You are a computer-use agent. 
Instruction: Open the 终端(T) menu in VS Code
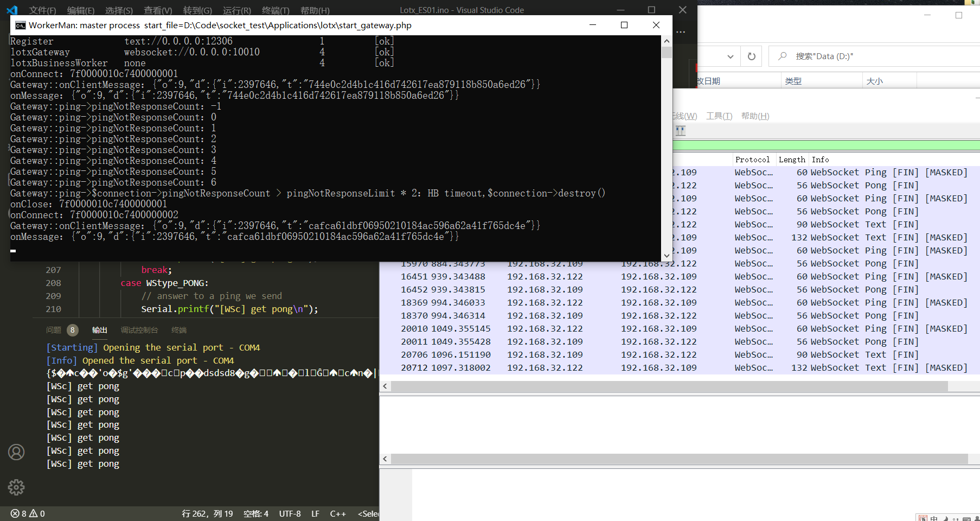pyautogui.click(x=276, y=10)
